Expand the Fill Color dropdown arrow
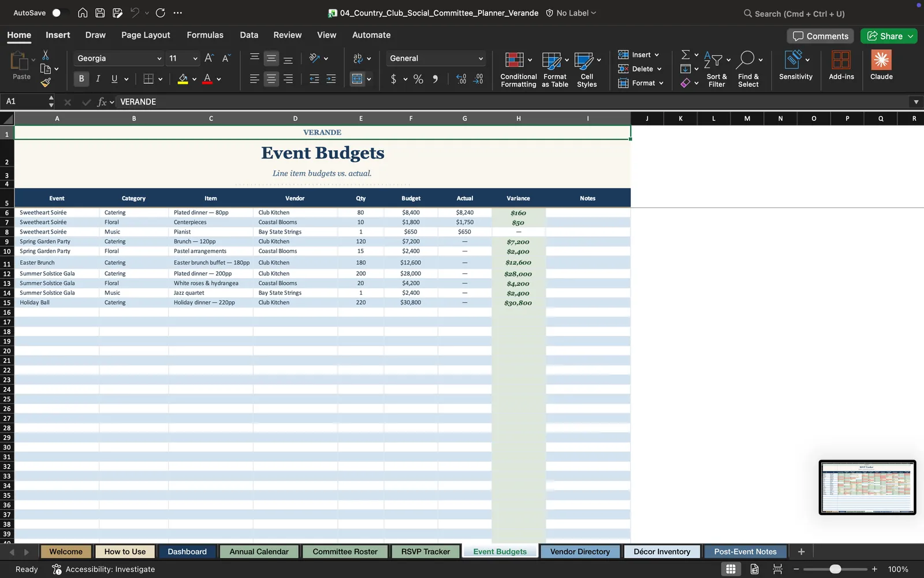 pos(195,79)
